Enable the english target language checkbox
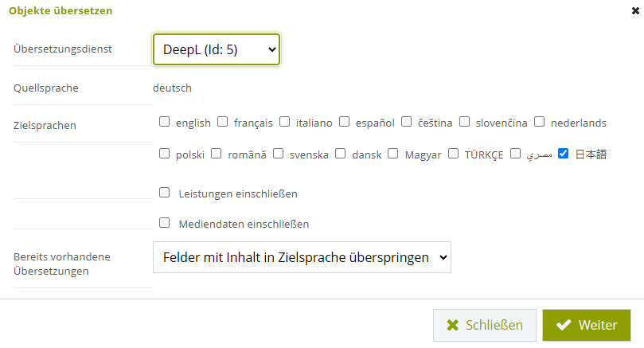Screen dimensions: 644x348 (x=164, y=122)
